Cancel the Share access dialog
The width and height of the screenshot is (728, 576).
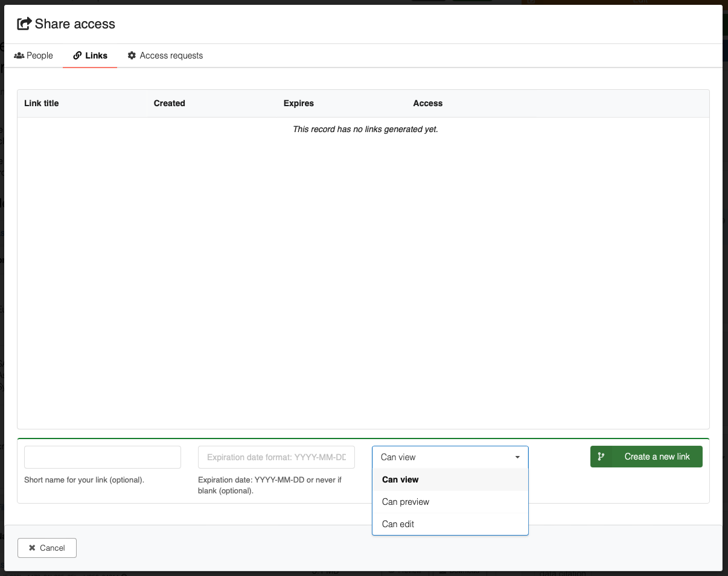47,548
